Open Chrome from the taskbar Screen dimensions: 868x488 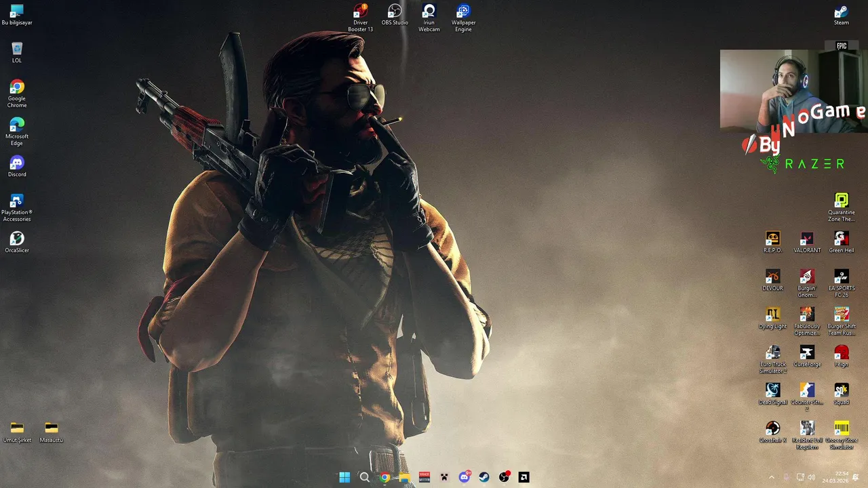384,477
